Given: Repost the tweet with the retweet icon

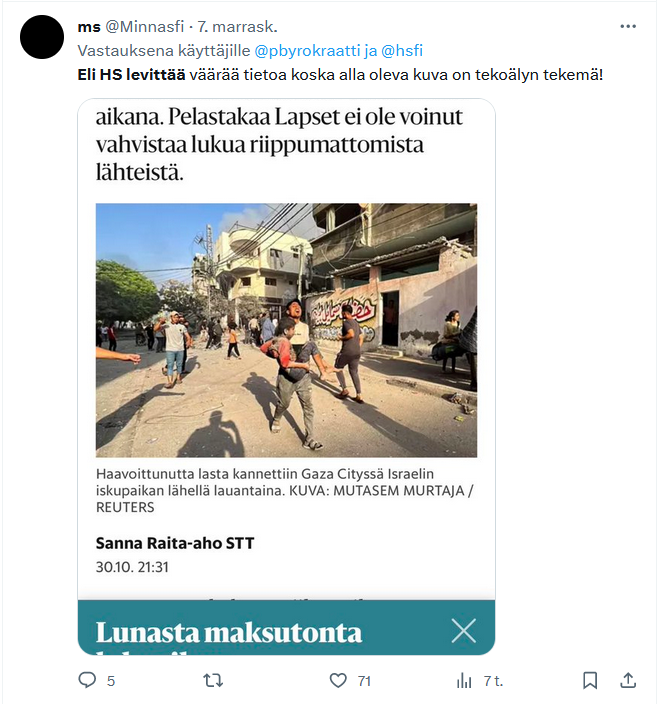Looking at the screenshot, I should point(213,681).
